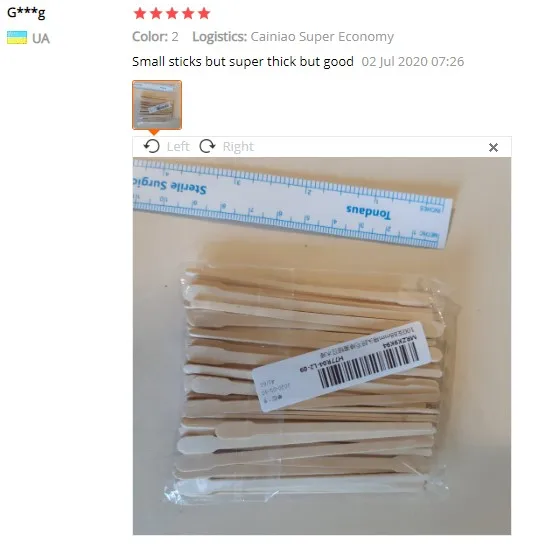Click the Cainiao Super Economy logistics text

click(x=322, y=37)
